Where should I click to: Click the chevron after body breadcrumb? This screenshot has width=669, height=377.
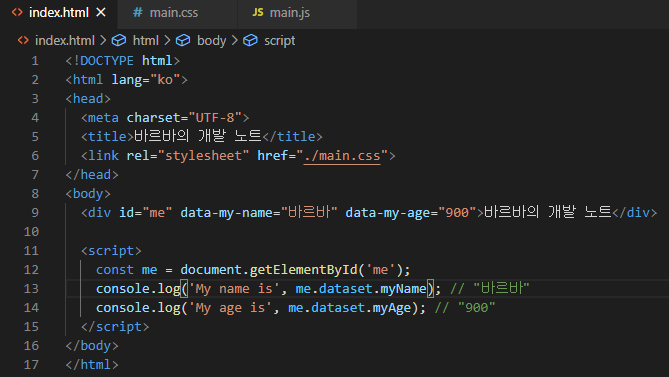[234, 41]
